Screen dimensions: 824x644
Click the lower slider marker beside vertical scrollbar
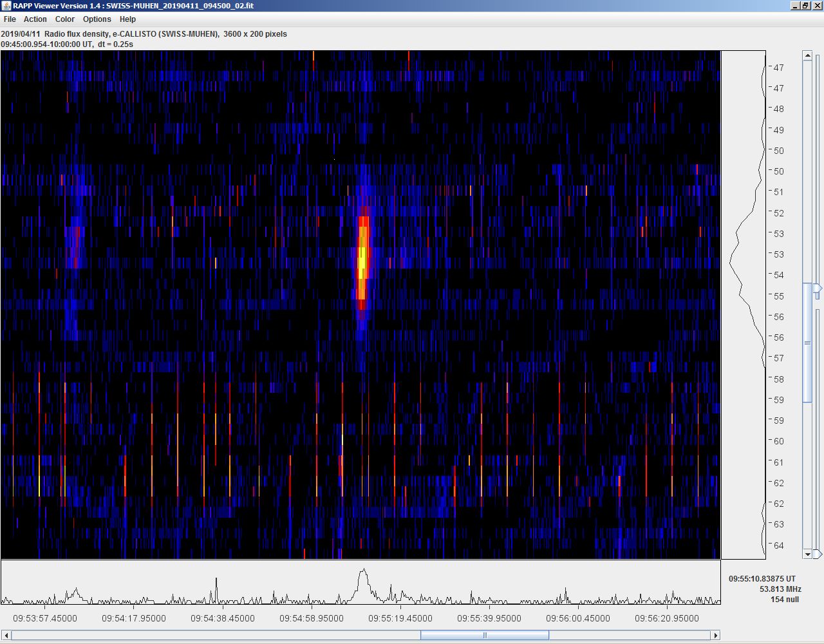pos(818,554)
